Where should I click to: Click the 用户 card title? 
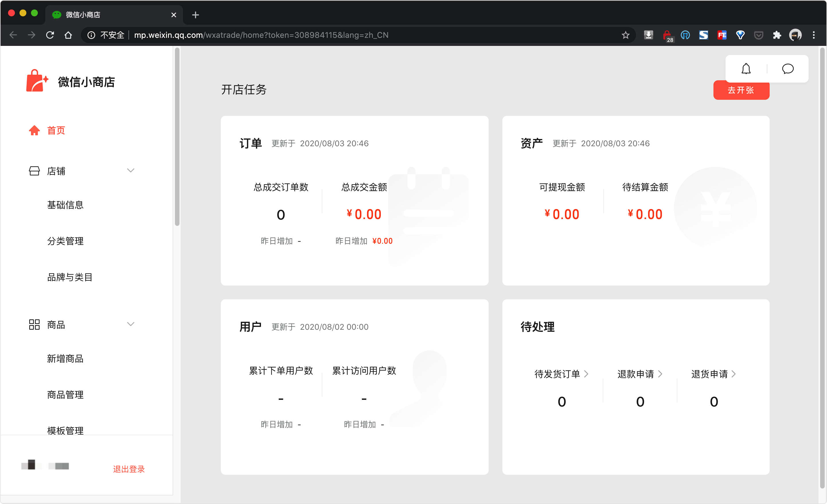click(250, 327)
